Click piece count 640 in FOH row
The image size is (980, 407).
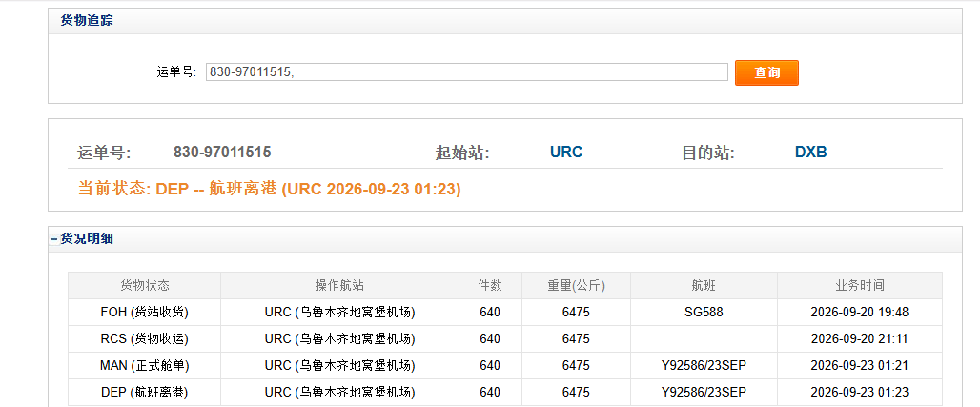coord(490,312)
